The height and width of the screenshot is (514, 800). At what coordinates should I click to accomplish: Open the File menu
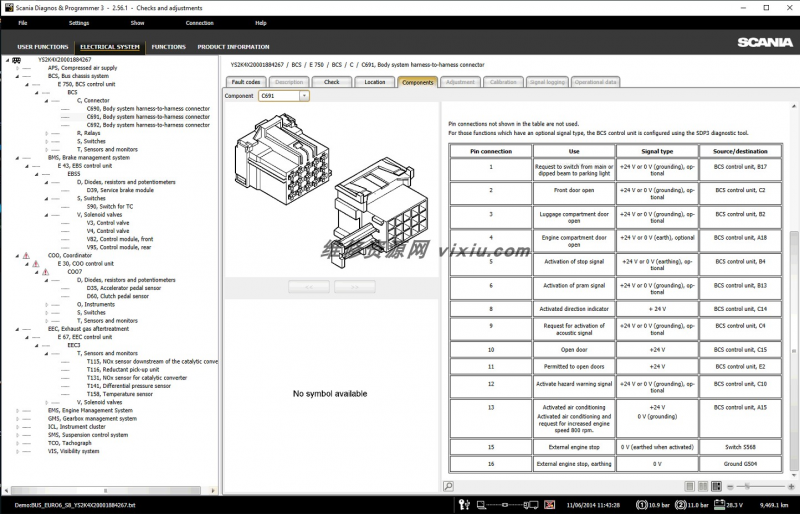(22, 23)
